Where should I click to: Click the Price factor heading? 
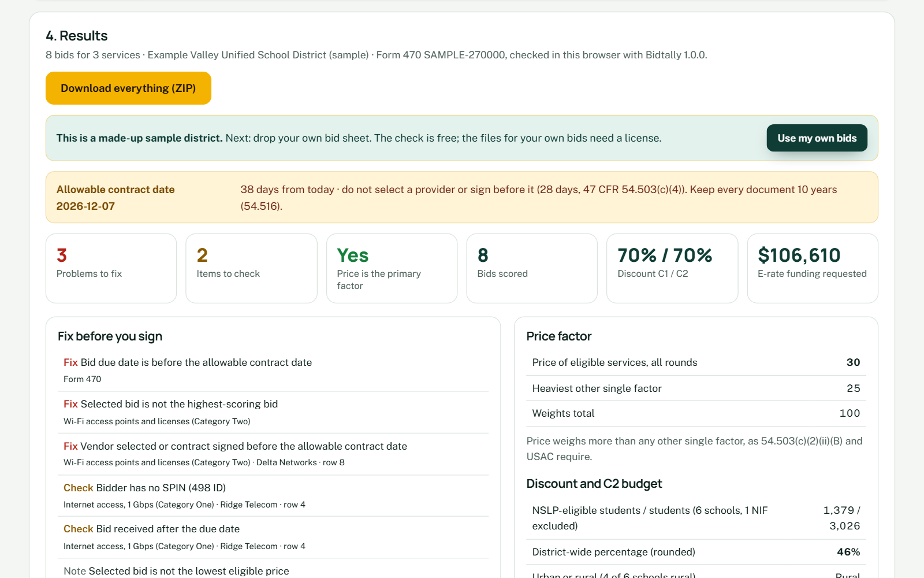559,336
